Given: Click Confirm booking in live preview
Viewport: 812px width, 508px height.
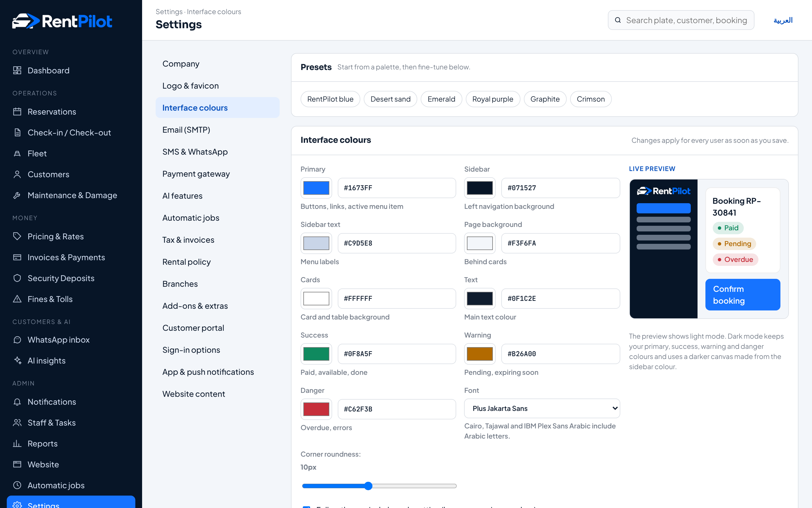Looking at the screenshot, I should [743, 295].
